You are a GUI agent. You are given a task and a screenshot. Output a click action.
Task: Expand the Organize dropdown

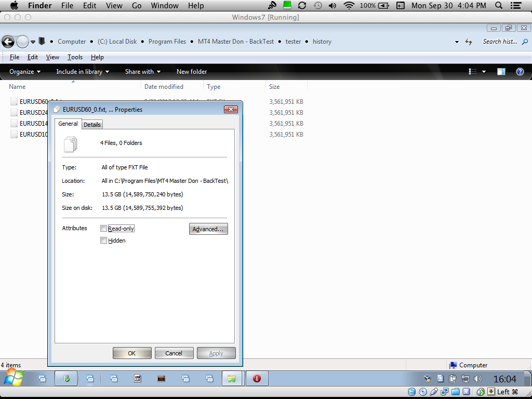pyautogui.click(x=25, y=72)
